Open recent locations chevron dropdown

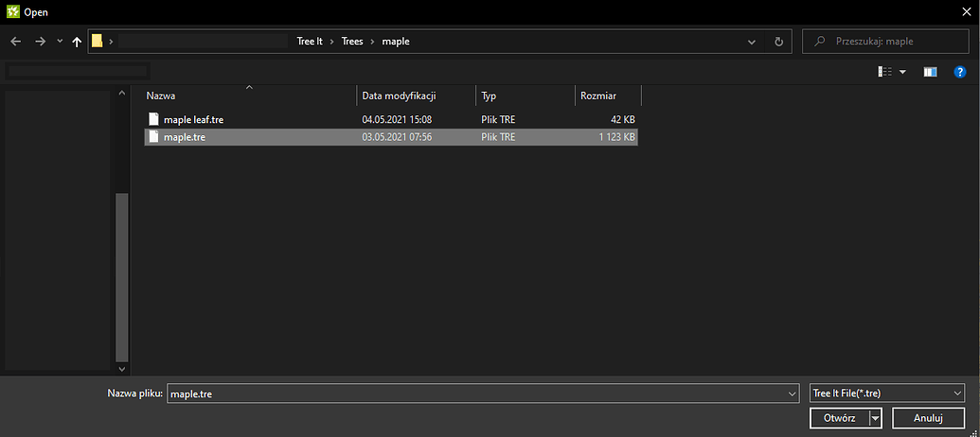pyautogui.click(x=60, y=42)
